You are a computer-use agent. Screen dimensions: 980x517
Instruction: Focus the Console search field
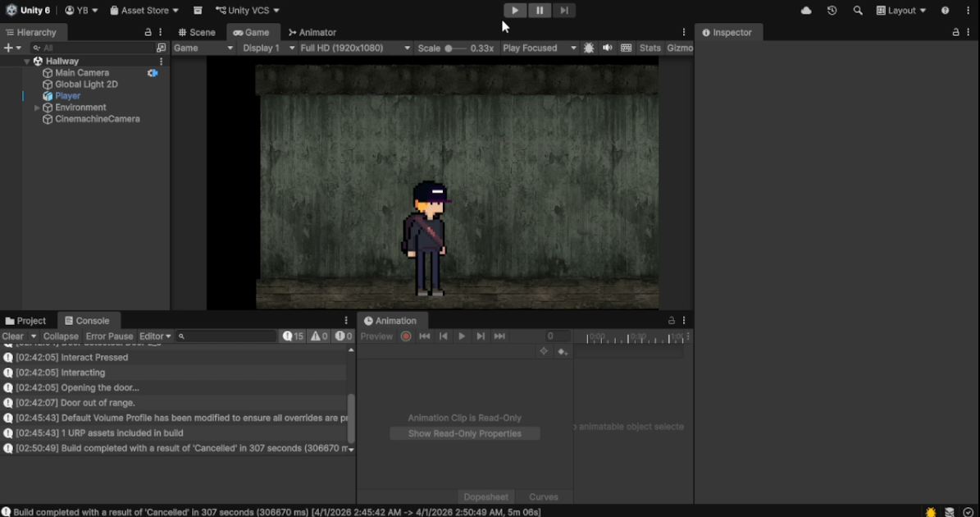coord(226,336)
